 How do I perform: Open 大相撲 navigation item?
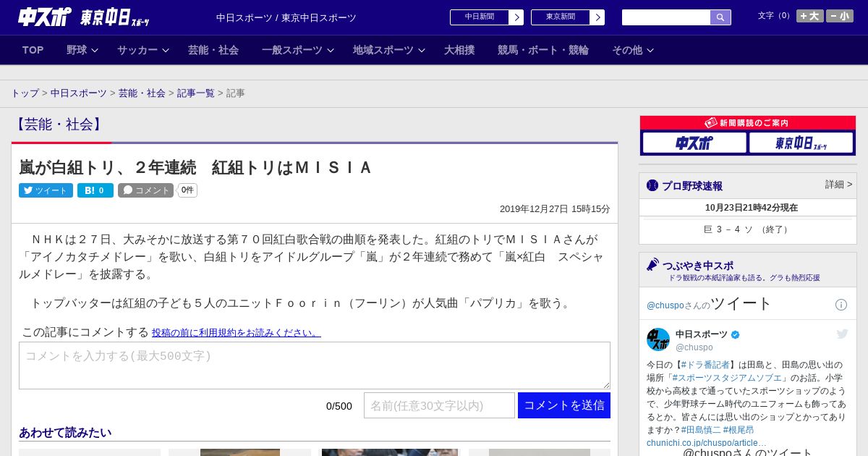[459, 50]
